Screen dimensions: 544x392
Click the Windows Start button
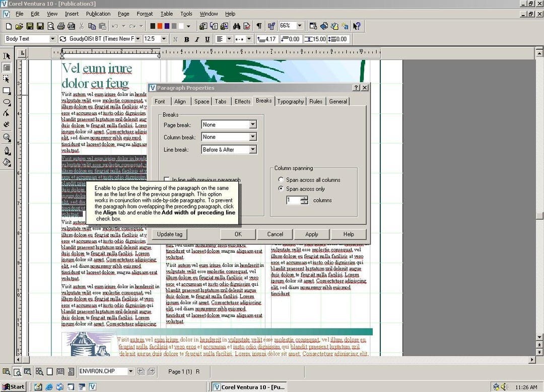pyautogui.click(x=14, y=387)
